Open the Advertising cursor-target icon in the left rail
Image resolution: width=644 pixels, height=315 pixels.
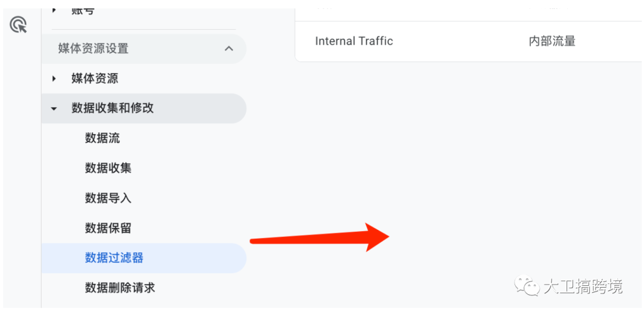tap(18, 25)
